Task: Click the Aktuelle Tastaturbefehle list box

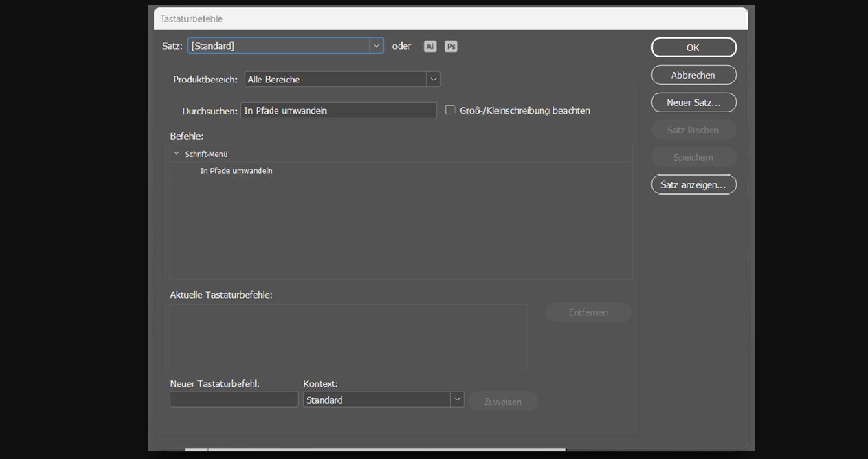Action: pyautogui.click(x=348, y=338)
